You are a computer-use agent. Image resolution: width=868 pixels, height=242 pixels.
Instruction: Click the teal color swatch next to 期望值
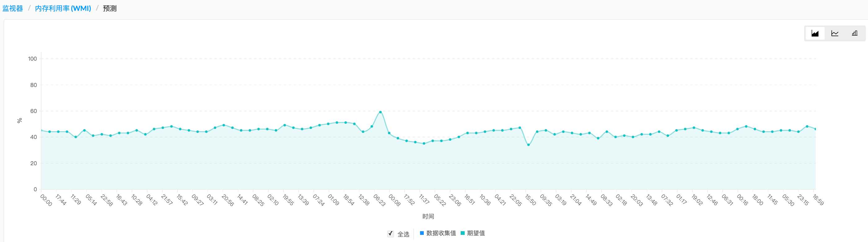pyautogui.click(x=463, y=233)
